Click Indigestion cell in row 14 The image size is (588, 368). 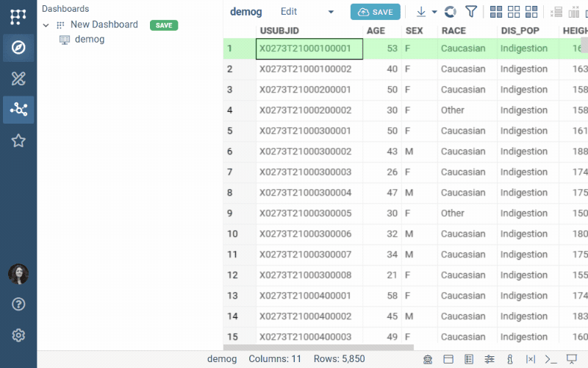(x=528, y=316)
